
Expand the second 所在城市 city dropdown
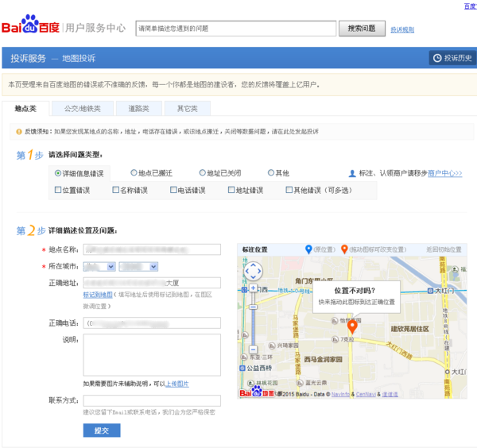tap(138, 267)
